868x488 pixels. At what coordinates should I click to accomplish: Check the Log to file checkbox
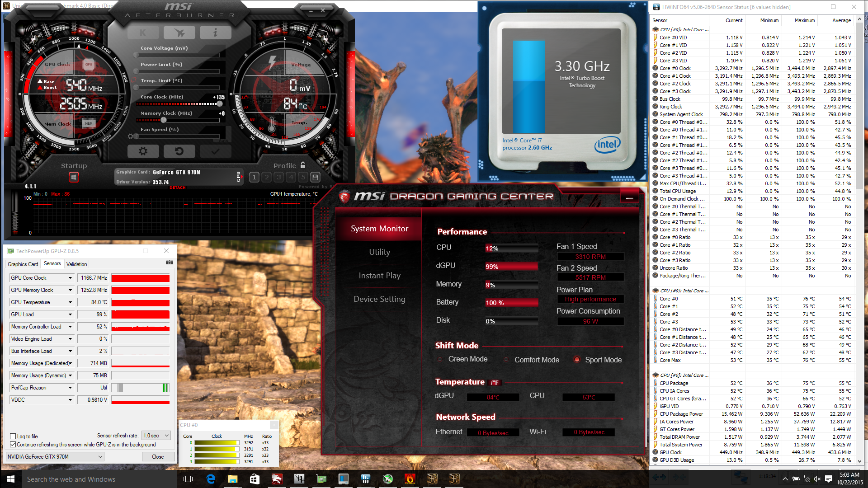click(x=13, y=436)
